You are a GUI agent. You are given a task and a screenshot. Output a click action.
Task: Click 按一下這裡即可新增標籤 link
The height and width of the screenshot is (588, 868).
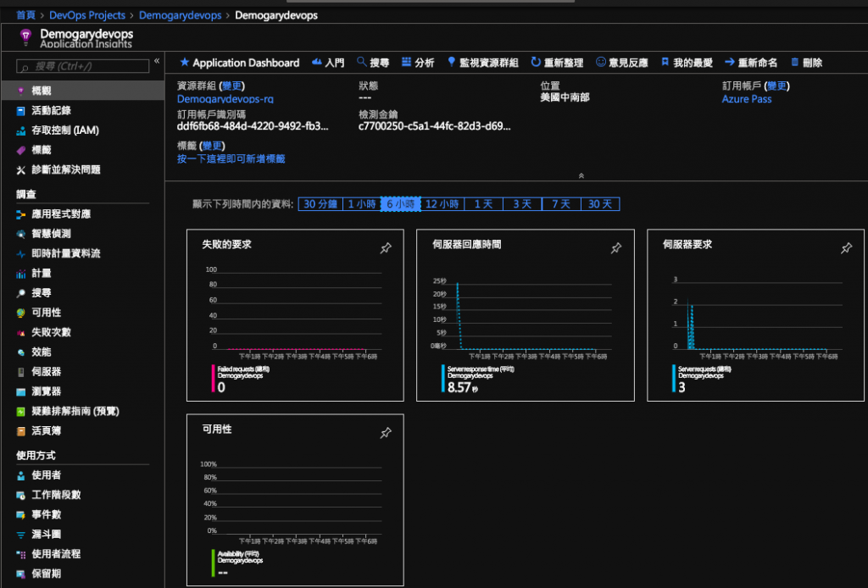231,158
